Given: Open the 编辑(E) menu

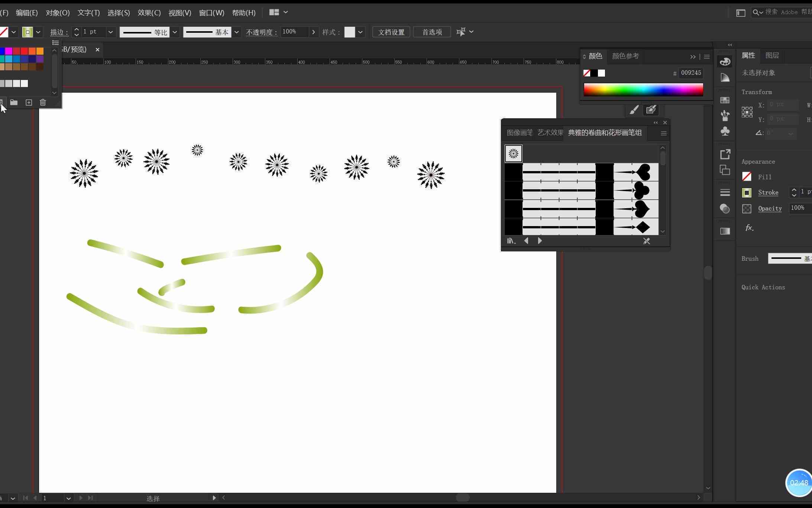Looking at the screenshot, I should [x=27, y=13].
